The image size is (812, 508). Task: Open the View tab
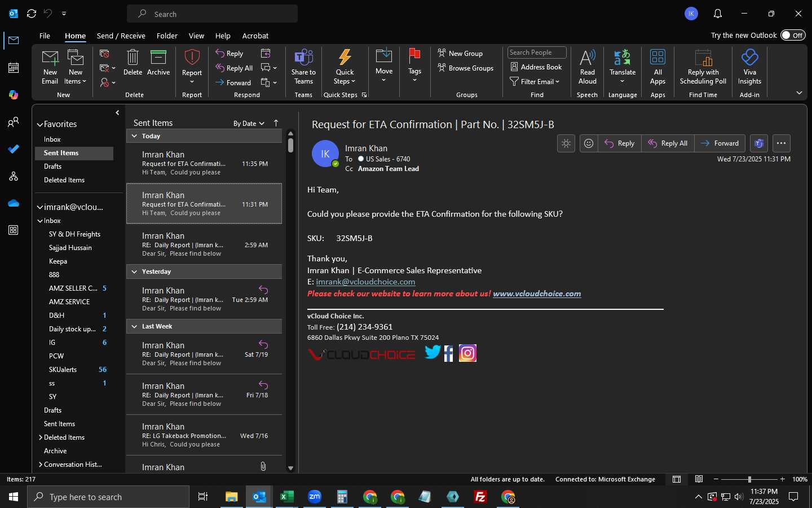pos(196,36)
